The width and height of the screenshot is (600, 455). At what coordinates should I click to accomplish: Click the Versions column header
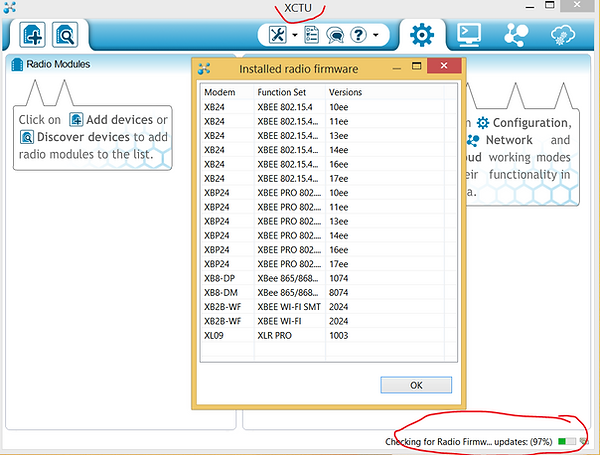385,92
